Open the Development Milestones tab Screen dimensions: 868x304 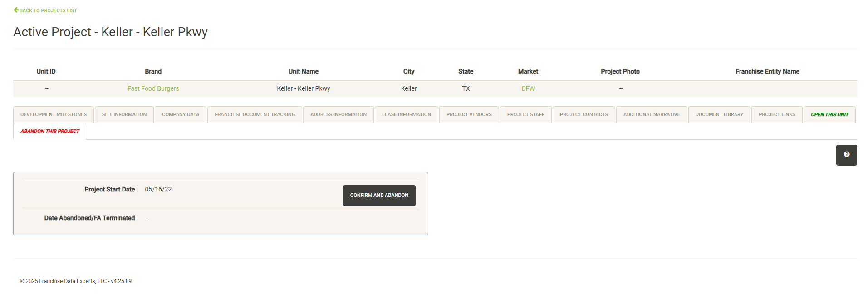54,115
